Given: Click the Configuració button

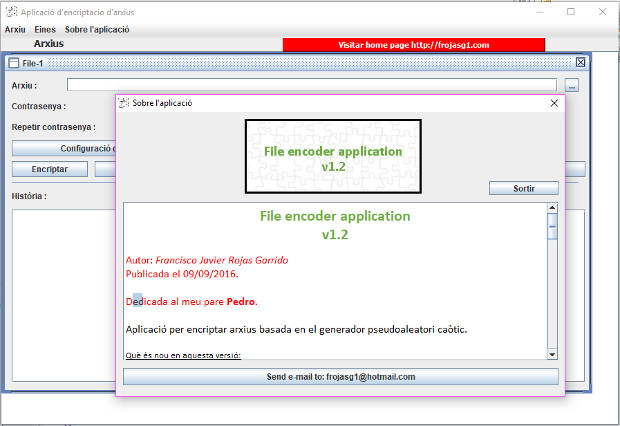Looking at the screenshot, I should tap(64, 148).
